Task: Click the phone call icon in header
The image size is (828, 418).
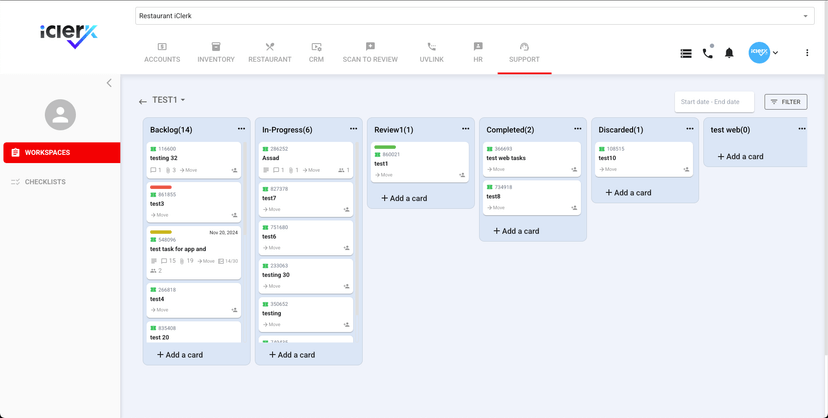Action: (707, 53)
